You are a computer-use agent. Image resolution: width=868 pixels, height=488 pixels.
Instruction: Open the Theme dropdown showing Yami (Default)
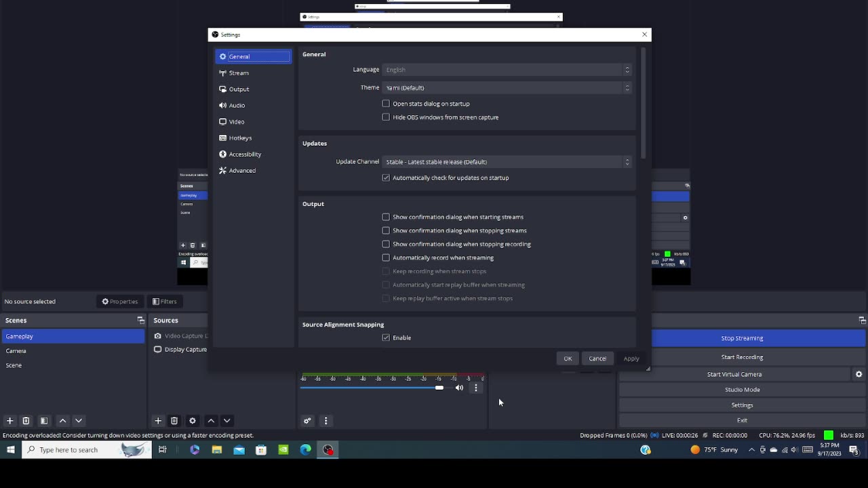tap(507, 87)
